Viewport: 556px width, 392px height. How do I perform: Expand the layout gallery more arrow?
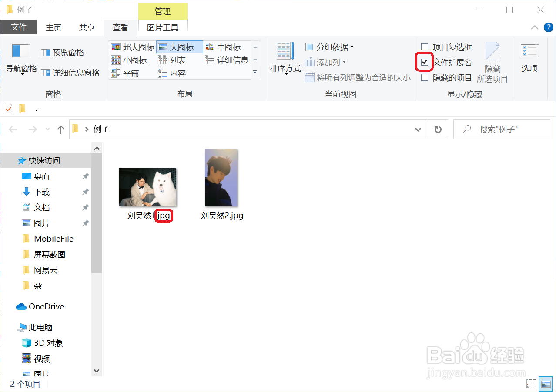click(x=255, y=73)
